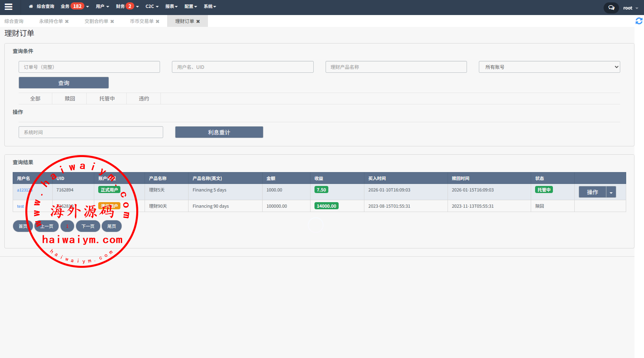Click the 利息重计 button
The height and width of the screenshot is (358, 644).
(219, 132)
